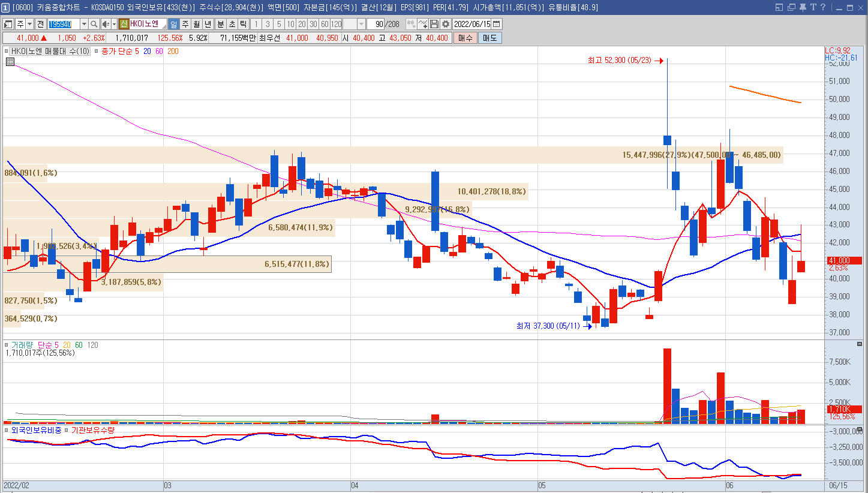
Task: Select the 주 weekly period toggle
Action: 185,24
